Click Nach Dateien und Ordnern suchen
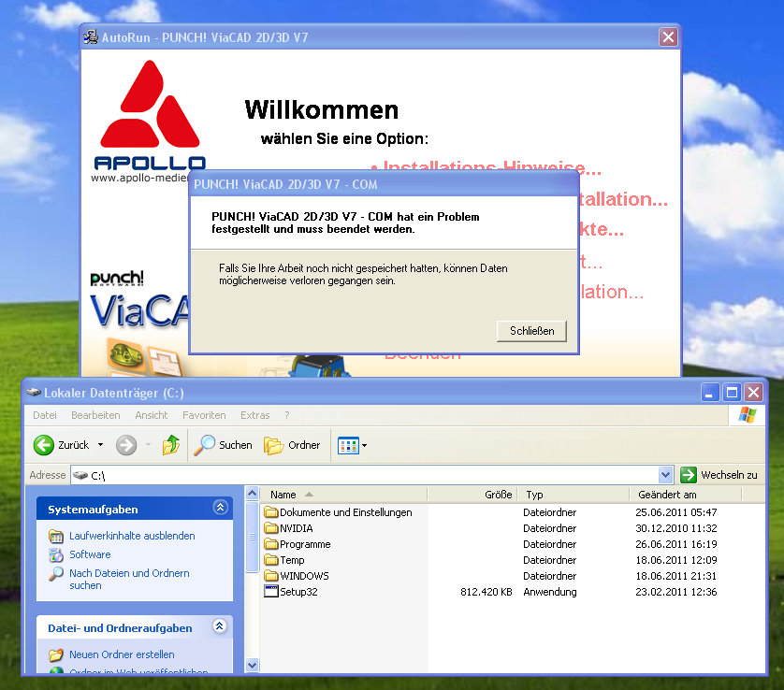The width and height of the screenshot is (784, 690). (x=129, y=579)
